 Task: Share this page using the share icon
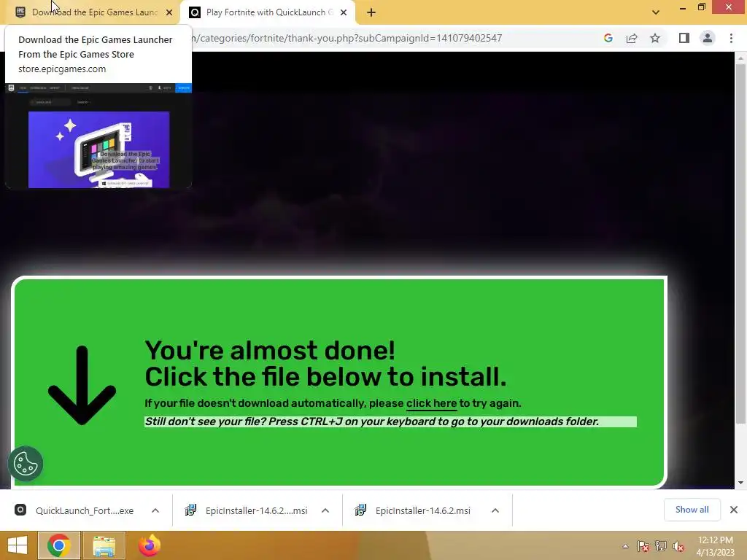click(632, 38)
